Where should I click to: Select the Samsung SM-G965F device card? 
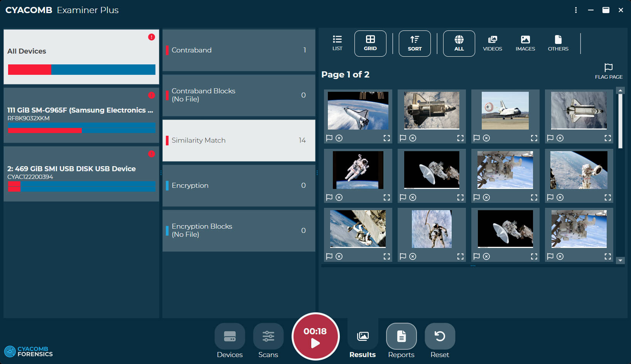(x=81, y=114)
